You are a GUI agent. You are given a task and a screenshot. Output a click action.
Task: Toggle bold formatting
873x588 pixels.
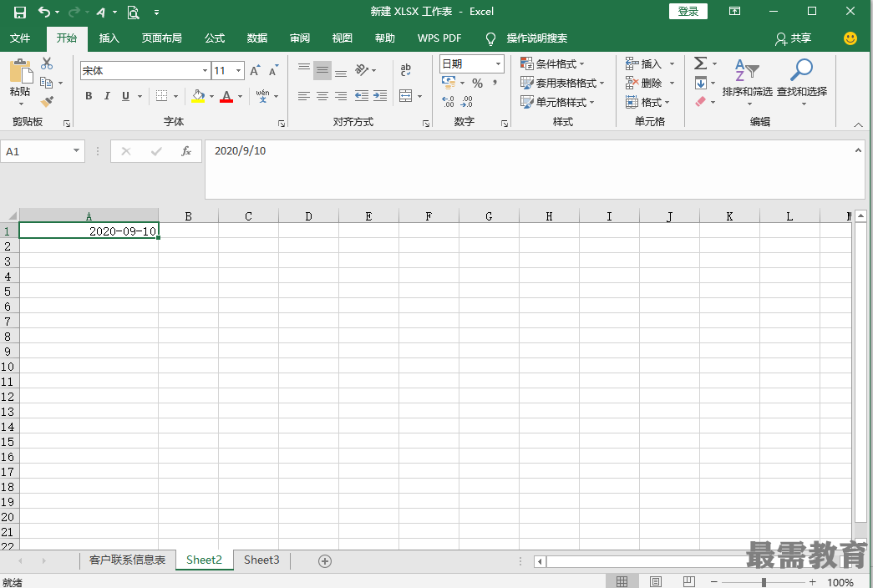[89, 96]
